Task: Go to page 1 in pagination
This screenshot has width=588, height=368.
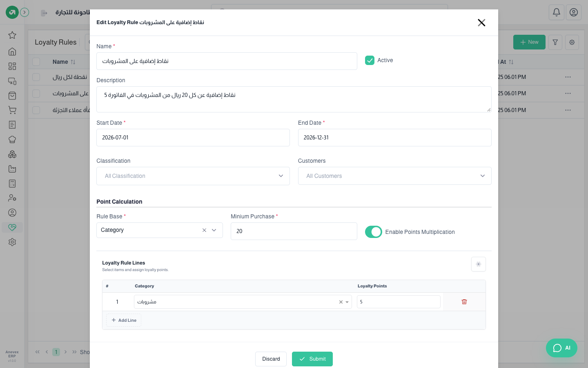Action: [x=56, y=352]
